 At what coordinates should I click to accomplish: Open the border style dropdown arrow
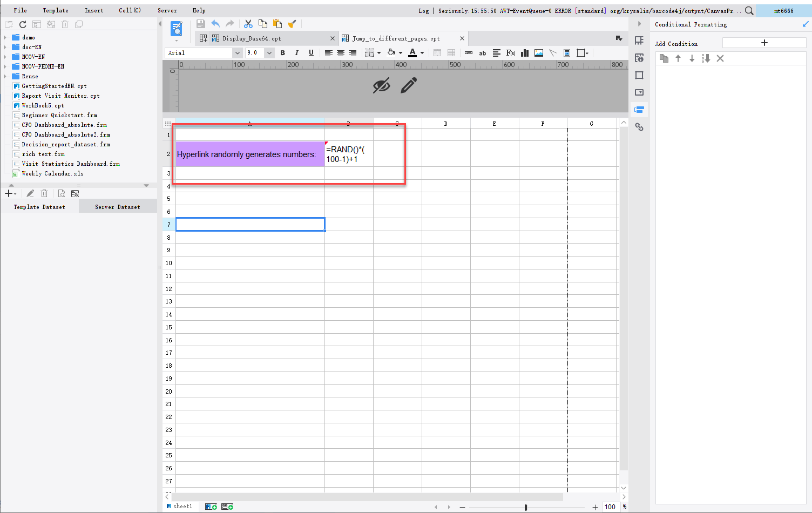[379, 53]
